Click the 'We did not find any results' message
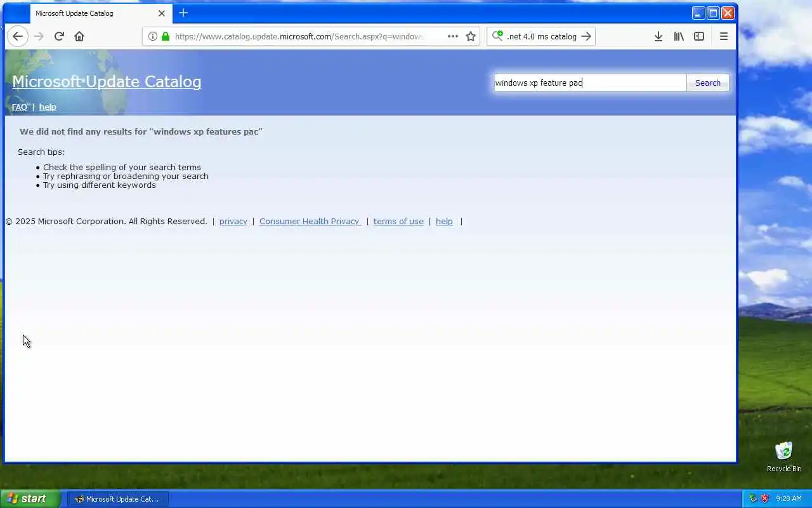This screenshot has height=508, width=812. coord(141,131)
